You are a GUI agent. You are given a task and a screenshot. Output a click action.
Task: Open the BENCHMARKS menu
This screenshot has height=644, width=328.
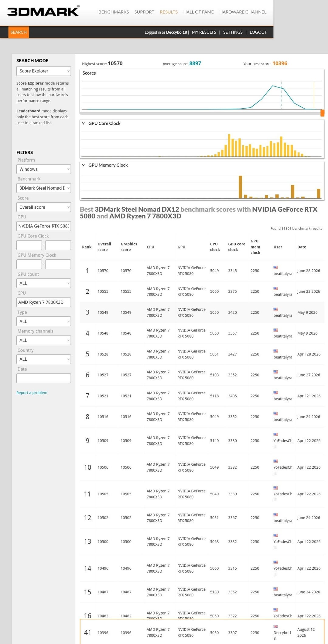coord(114,12)
